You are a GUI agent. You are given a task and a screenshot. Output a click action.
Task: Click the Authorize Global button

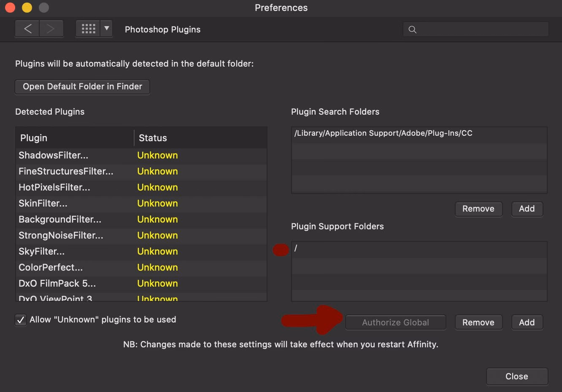395,322
